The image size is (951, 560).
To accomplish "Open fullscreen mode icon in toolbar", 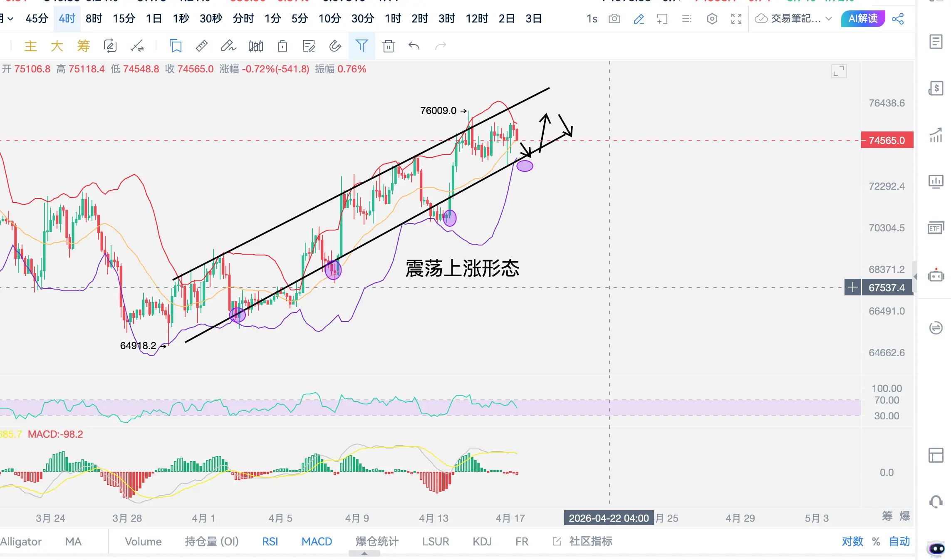I will (736, 19).
